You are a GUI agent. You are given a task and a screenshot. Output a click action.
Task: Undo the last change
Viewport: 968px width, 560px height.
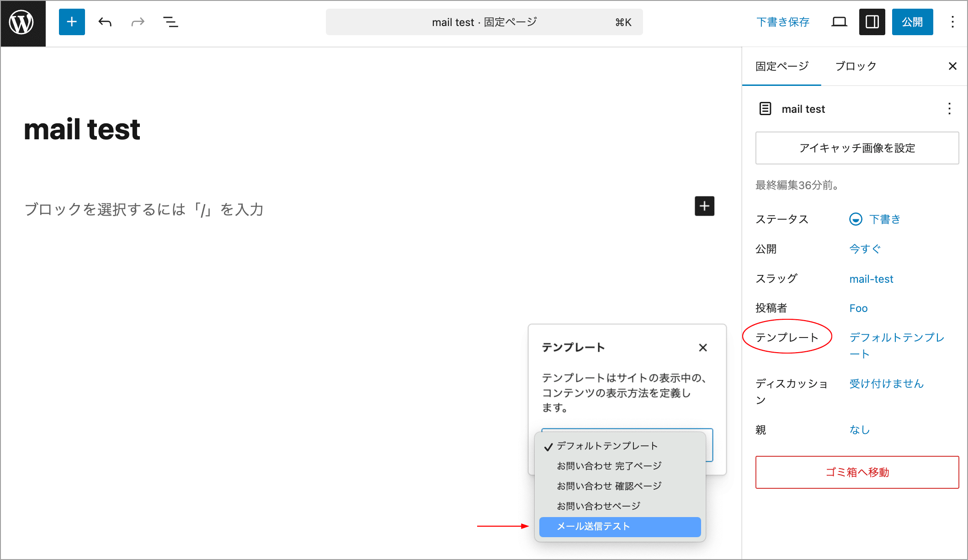[x=105, y=22]
